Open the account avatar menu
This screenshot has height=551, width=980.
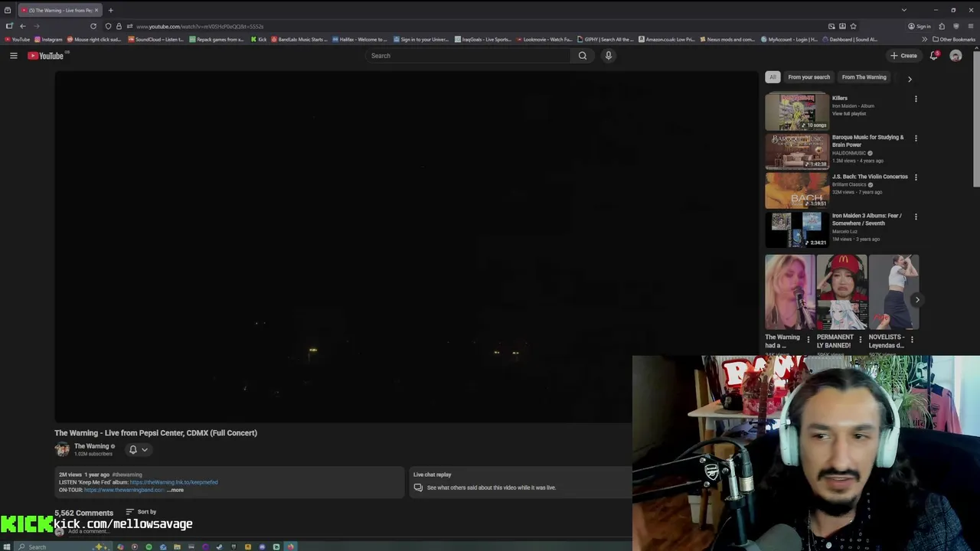click(955, 55)
